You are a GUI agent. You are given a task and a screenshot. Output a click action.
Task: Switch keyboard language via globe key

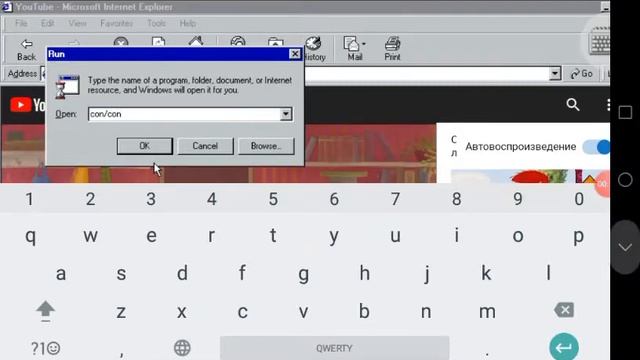coord(182,348)
